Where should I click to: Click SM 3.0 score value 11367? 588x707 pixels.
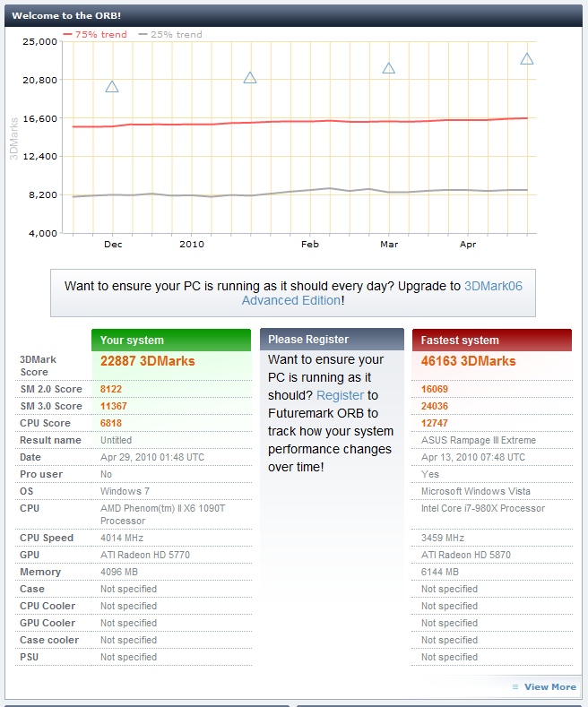pos(114,406)
